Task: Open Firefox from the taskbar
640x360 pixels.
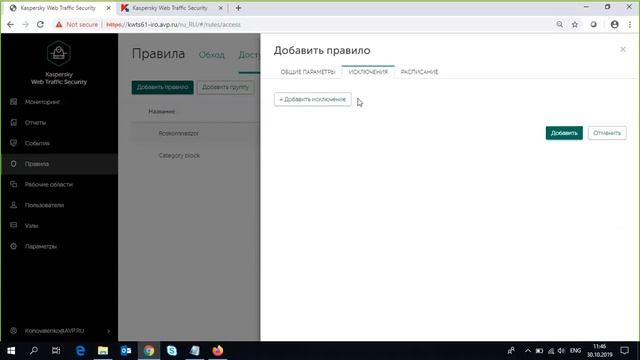Action: coord(218,351)
